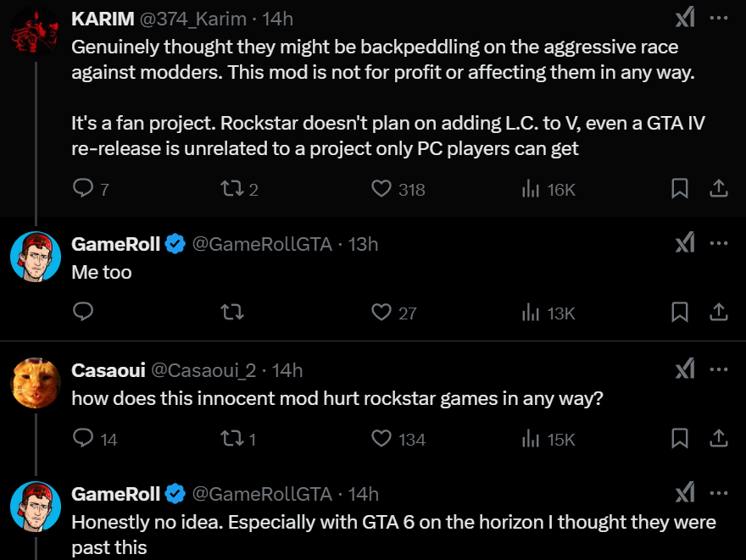The image size is (746, 560).
Task: Bookmark KARIM's tweet
Action: click(679, 189)
